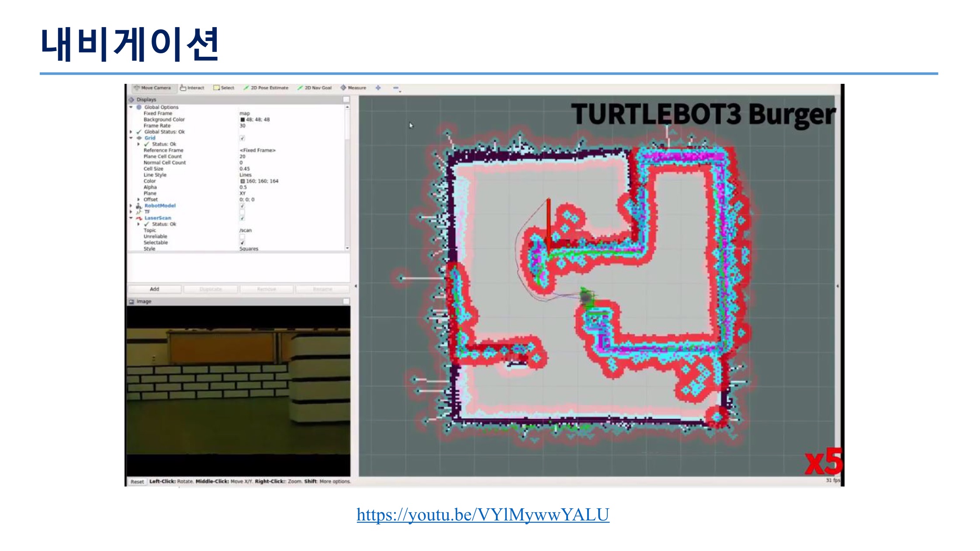The height and width of the screenshot is (551, 980).
Task: Close the Displays panel with its corner button
Action: 346,100
